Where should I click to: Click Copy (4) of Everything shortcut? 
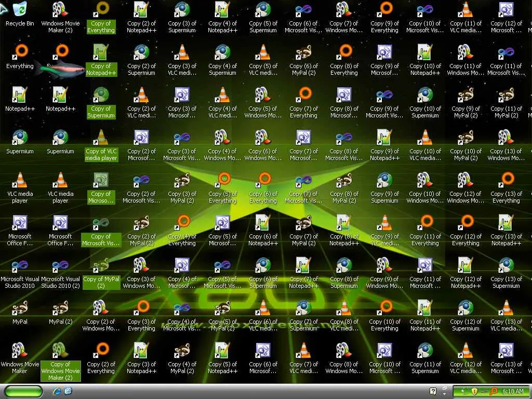pos(182,230)
